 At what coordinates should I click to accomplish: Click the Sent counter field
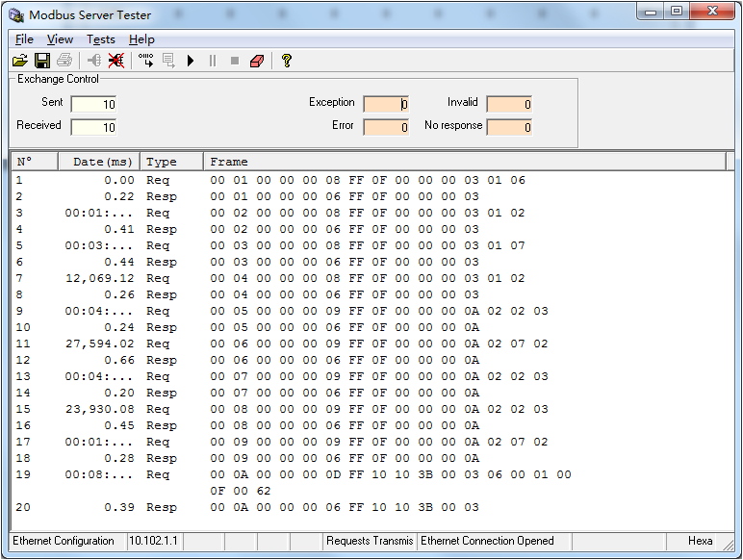93,104
